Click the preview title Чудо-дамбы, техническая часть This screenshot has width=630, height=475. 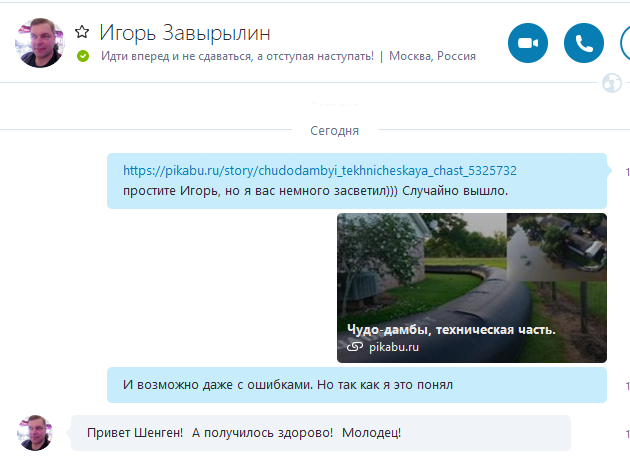pyautogui.click(x=450, y=329)
